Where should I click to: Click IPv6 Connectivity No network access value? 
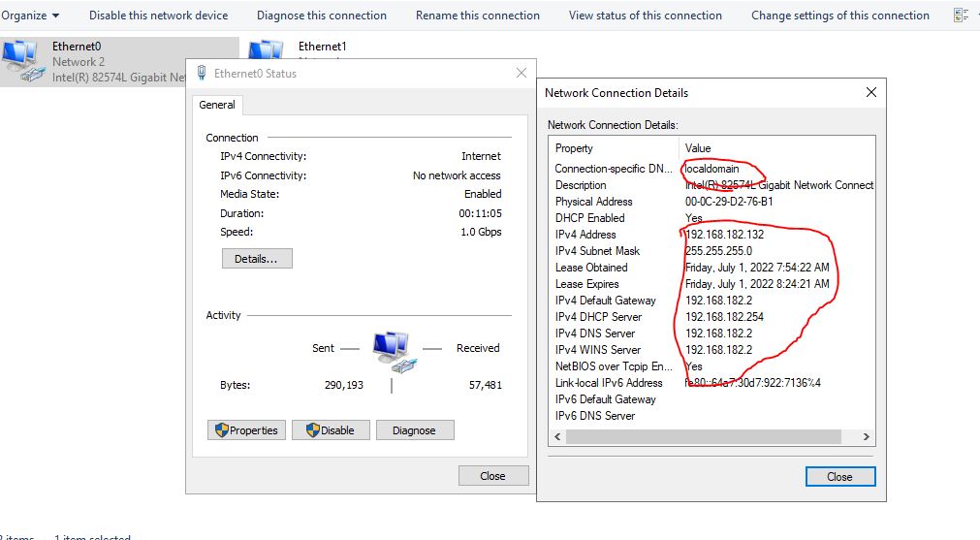click(x=457, y=175)
